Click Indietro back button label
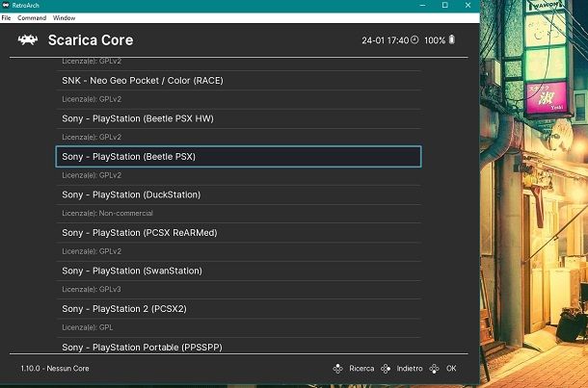The height and width of the screenshot is (388, 588). tap(410, 369)
